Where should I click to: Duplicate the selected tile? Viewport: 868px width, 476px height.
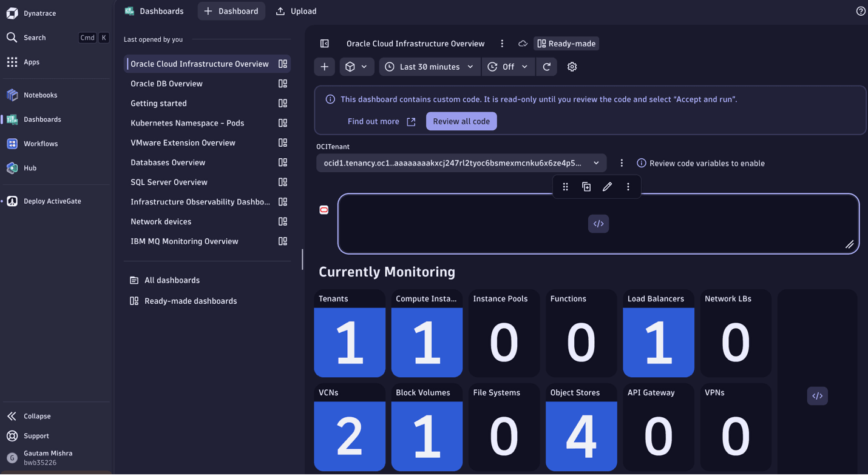point(586,187)
